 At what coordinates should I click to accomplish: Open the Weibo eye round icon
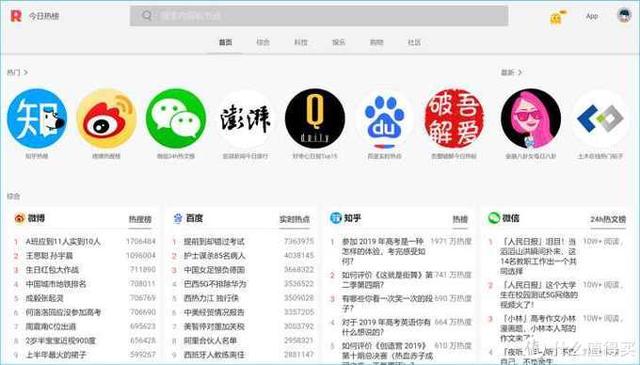tap(107, 118)
